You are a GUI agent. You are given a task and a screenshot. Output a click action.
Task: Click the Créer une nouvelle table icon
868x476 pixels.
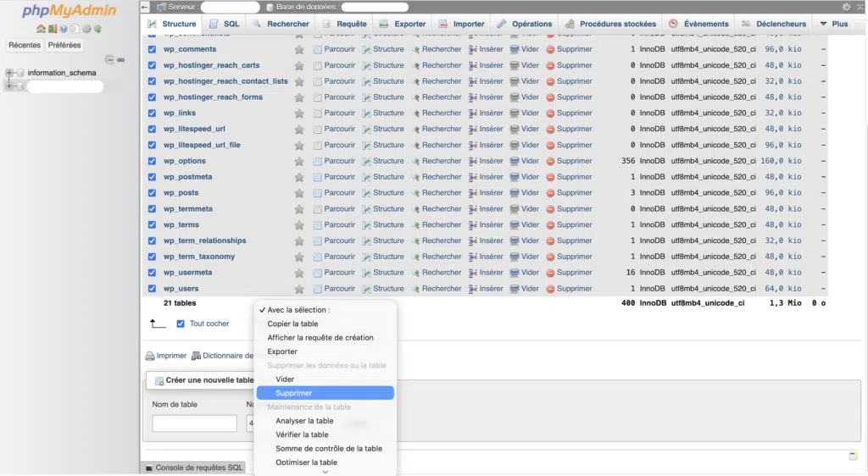tap(159, 380)
